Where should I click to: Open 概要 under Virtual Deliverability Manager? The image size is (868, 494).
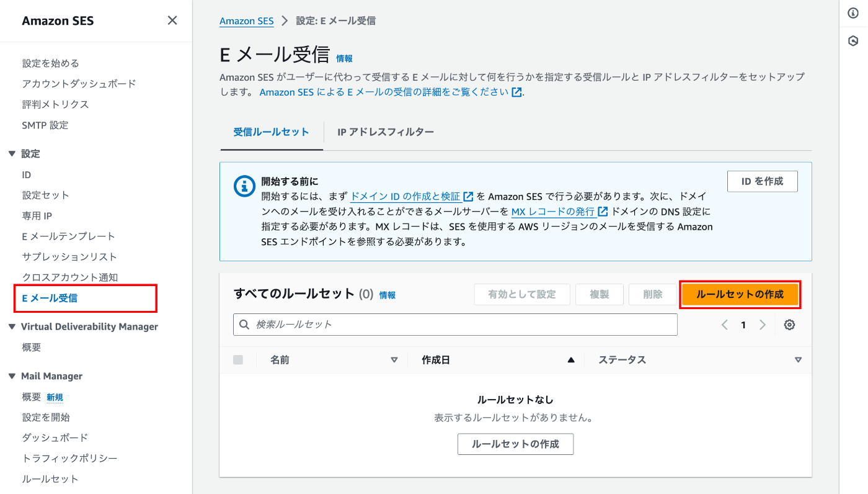32,348
